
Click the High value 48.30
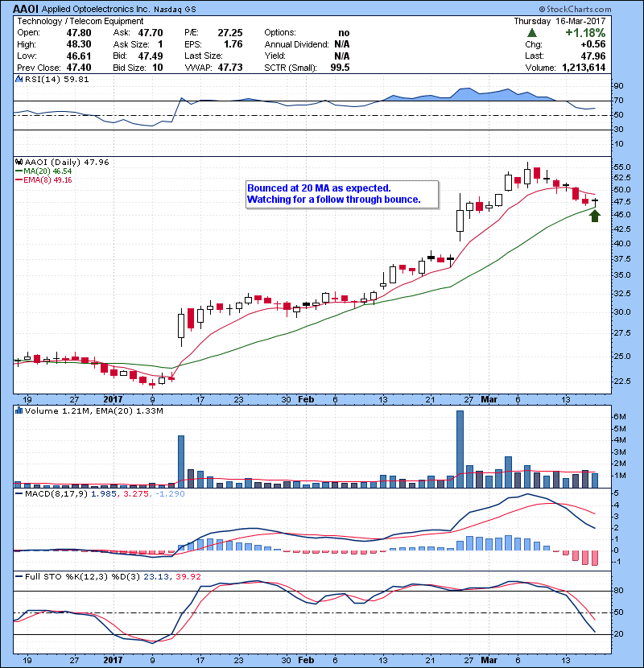[79, 44]
